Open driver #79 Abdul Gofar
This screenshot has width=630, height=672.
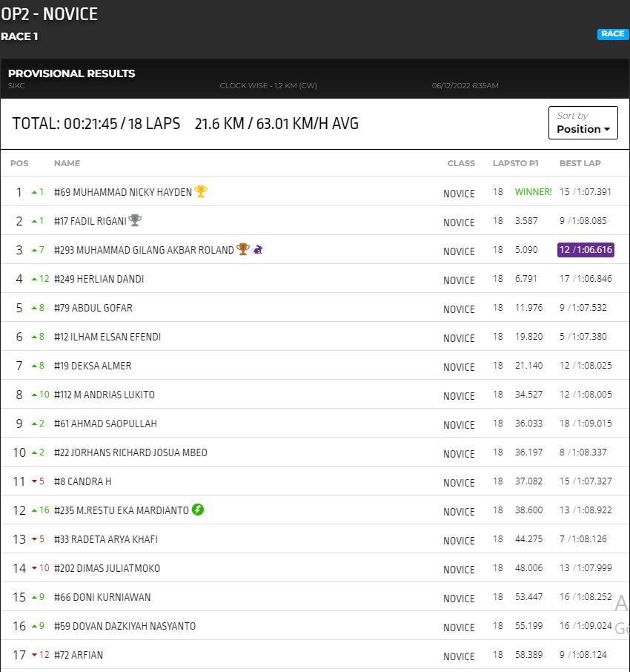[93, 308]
